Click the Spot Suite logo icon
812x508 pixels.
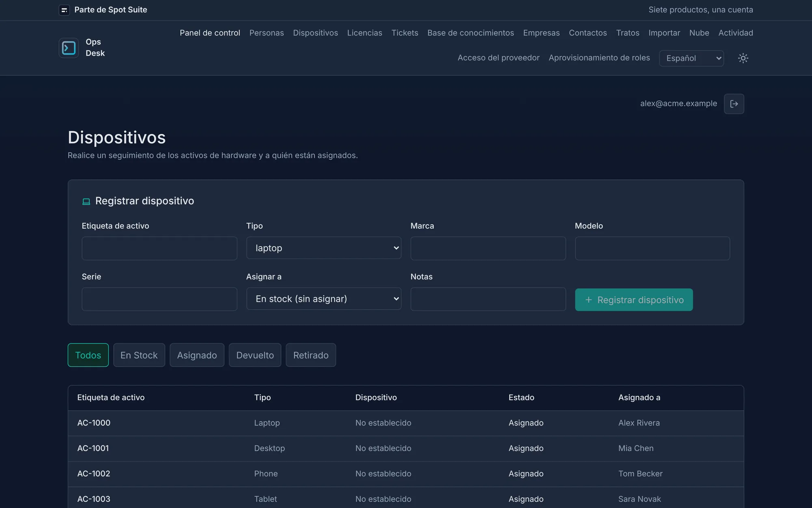click(64, 10)
